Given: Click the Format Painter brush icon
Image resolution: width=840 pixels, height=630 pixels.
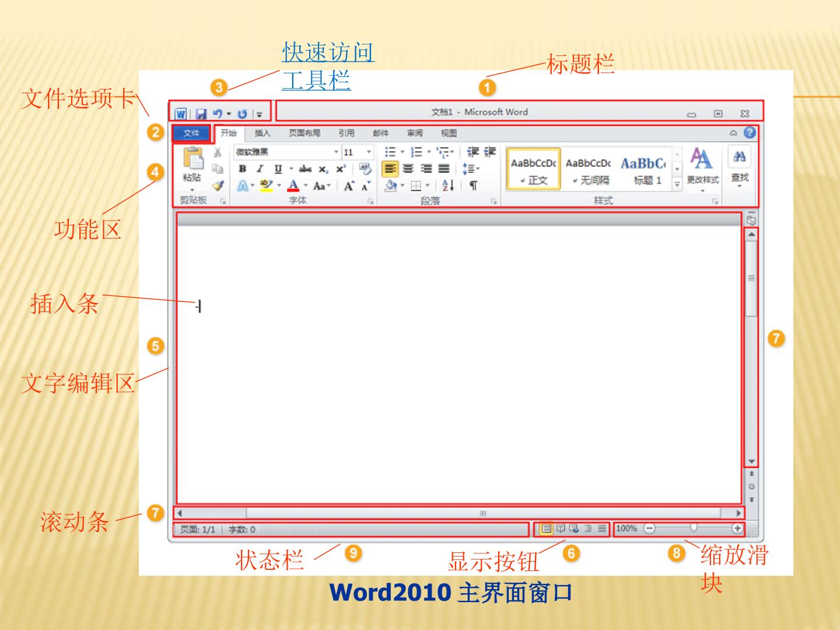Looking at the screenshot, I should pyautogui.click(x=218, y=185).
